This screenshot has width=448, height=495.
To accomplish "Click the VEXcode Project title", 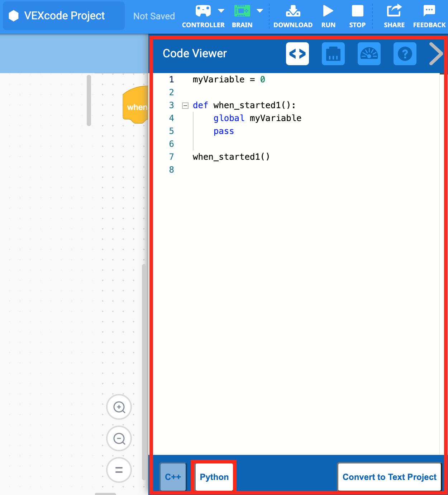I will (x=63, y=15).
